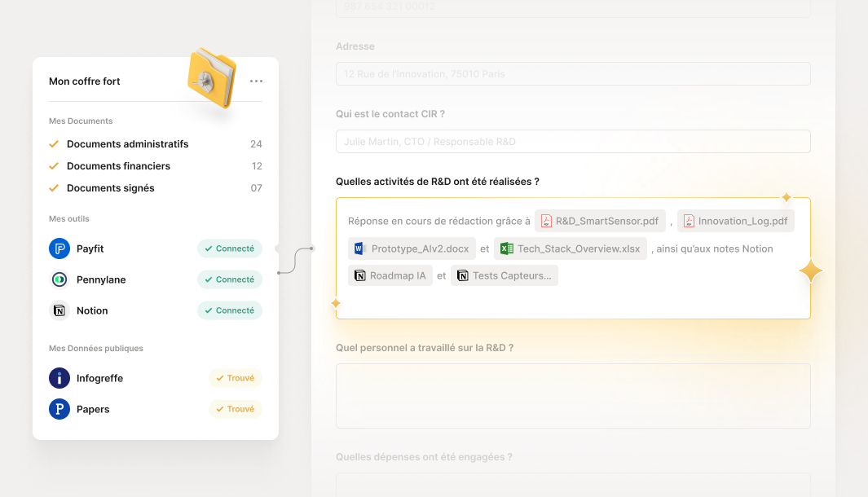Click the R&D personnel answer text area
Screen dimensions: 868x497
tap(573, 396)
